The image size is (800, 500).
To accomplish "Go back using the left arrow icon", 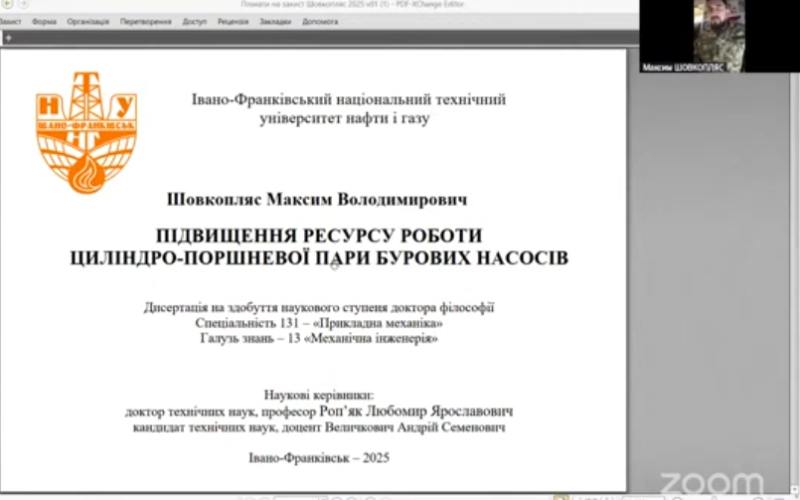I will (x=7, y=4).
